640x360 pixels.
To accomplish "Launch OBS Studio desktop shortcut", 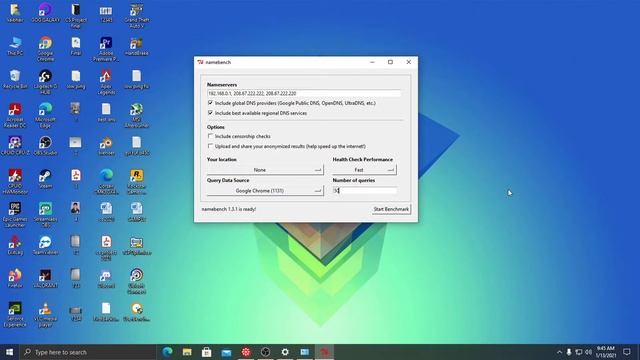I will point(45,145).
